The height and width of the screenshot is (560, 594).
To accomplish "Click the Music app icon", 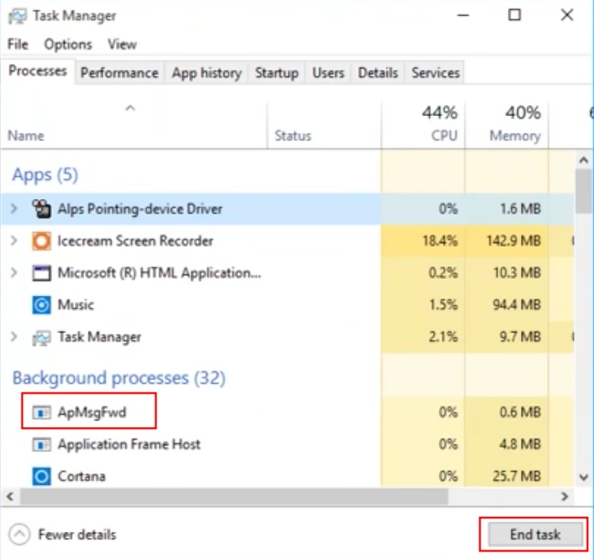I will pos(41,305).
